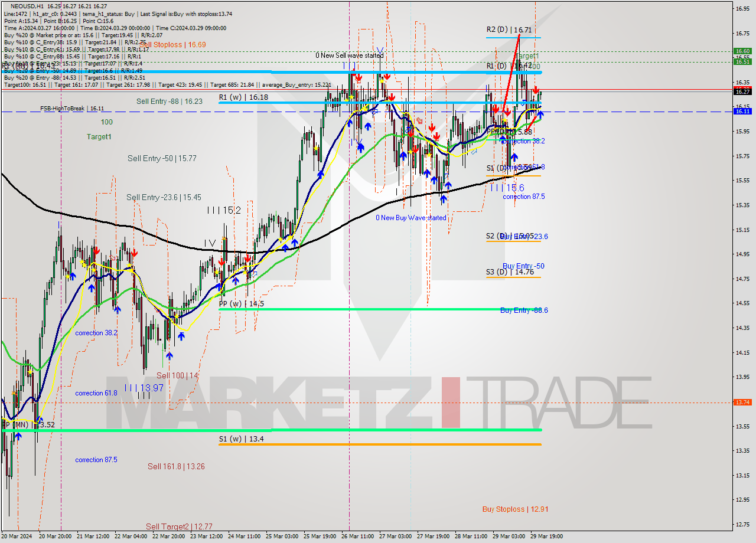Select the '20 Mar 2024' date on time axis
This screenshot has width=756, height=543.
pos(17,537)
